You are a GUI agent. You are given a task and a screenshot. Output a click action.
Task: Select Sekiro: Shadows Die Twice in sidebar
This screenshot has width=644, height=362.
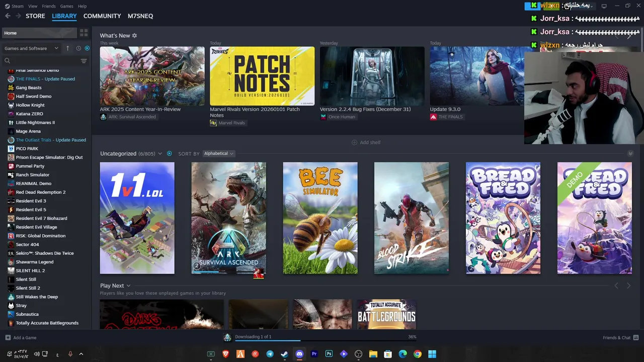tap(46, 253)
